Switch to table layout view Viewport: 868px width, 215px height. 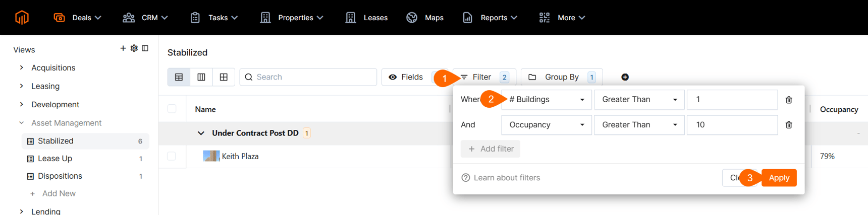[x=179, y=77]
